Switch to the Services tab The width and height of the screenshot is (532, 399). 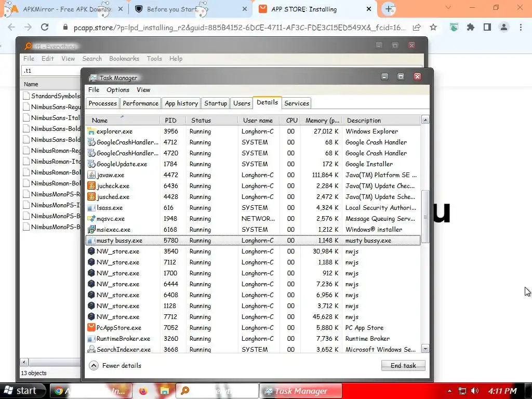pos(297,103)
